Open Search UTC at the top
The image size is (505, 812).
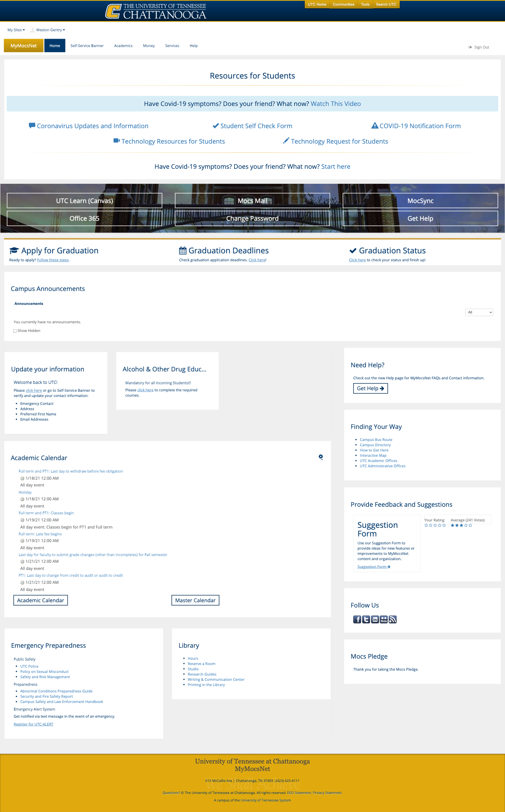(x=386, y=5)
